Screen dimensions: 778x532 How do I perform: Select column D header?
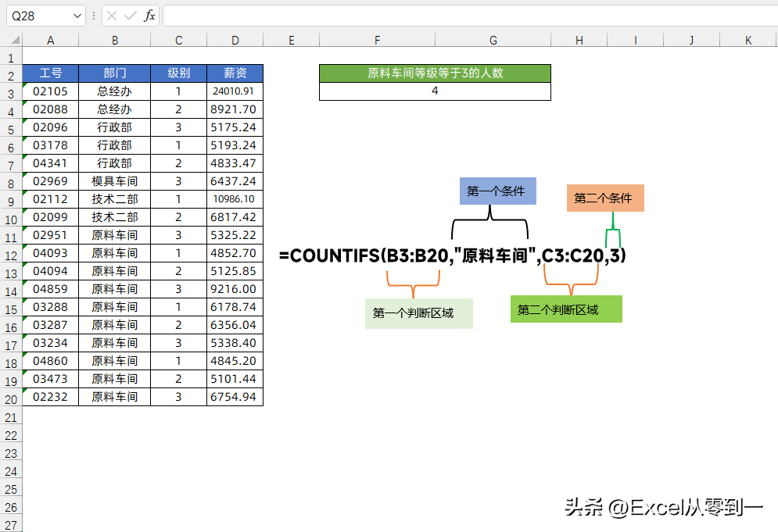[x=235, y=38]
